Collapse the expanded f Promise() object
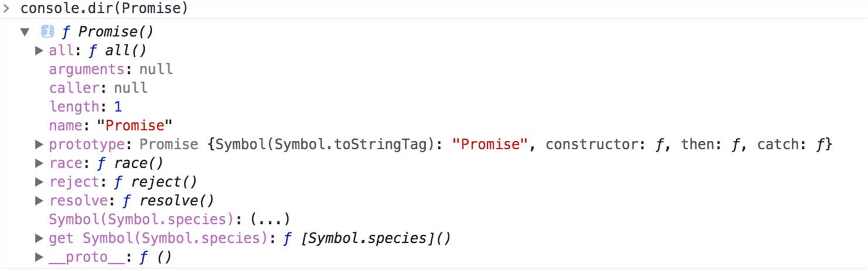Screen dimensions: 868x271 click(25, 32)
